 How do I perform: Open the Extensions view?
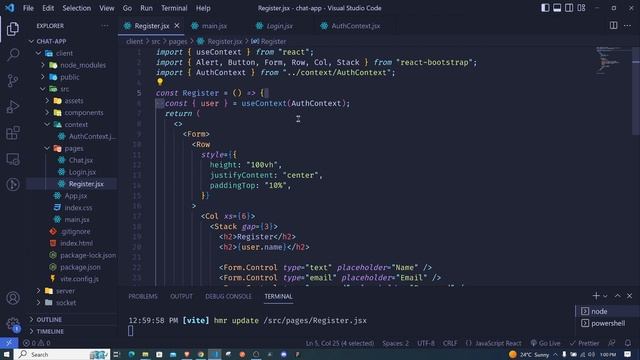[13, 133]
